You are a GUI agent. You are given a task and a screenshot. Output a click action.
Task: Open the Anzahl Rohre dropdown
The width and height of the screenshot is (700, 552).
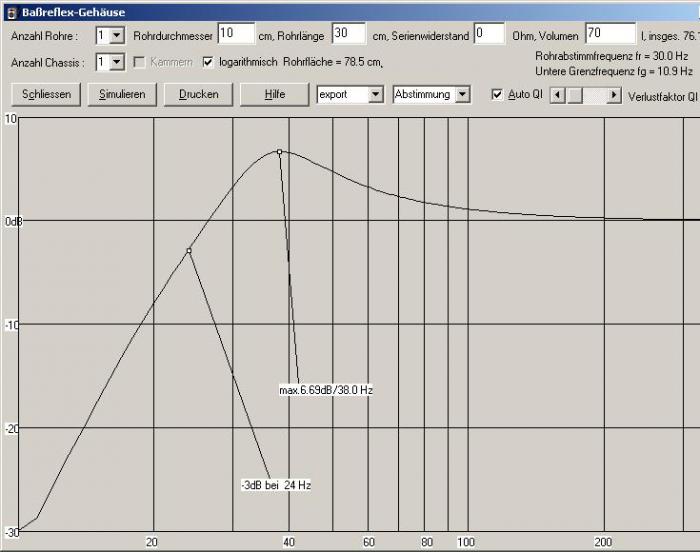coord(117,35)
